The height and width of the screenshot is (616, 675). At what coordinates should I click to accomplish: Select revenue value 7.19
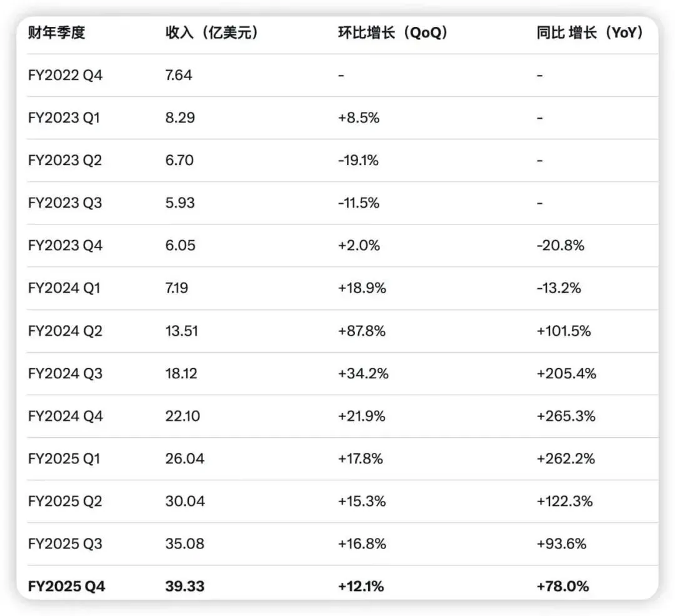176,288
